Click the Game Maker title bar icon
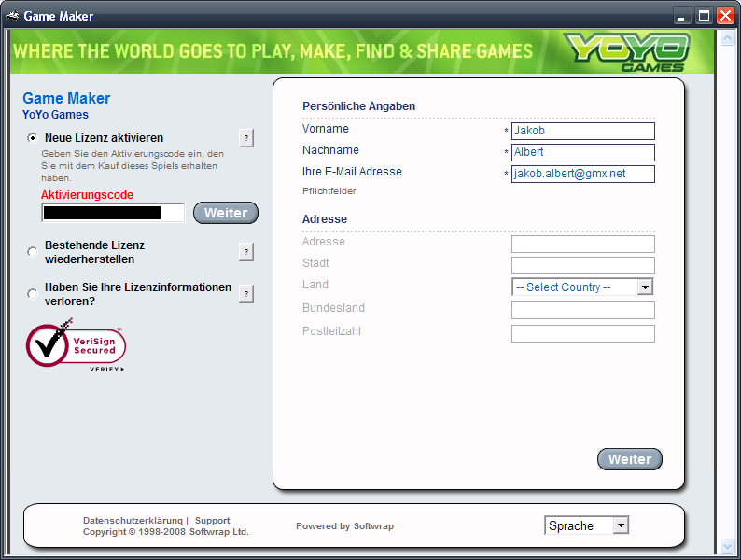The image size is (741, 560). [12, 16]
